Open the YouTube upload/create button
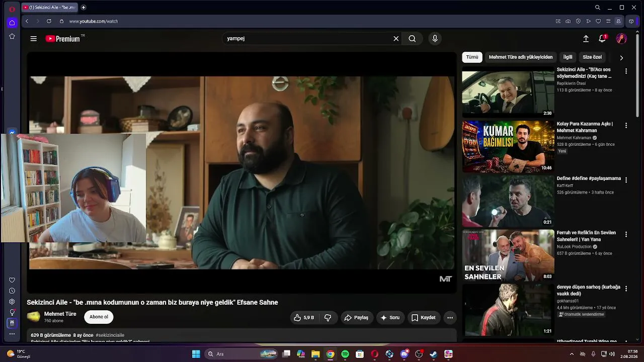 [586, 39]
